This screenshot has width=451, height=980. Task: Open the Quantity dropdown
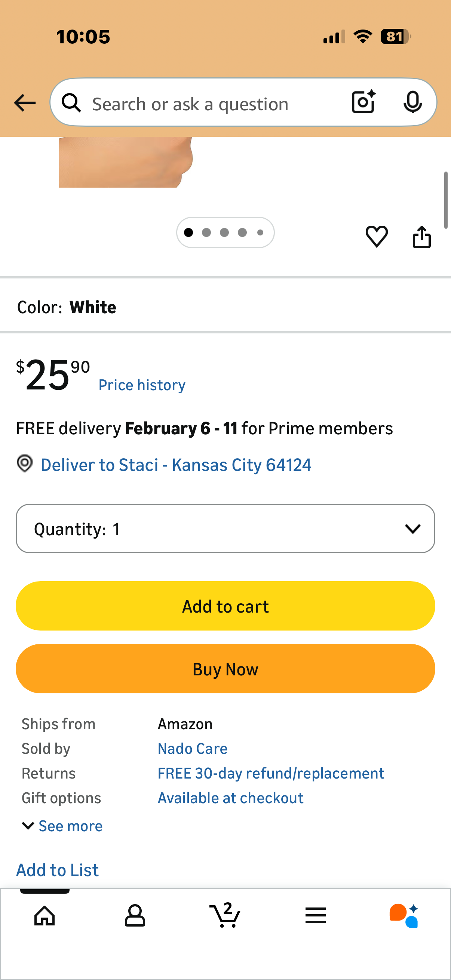(x=225, y=528)
